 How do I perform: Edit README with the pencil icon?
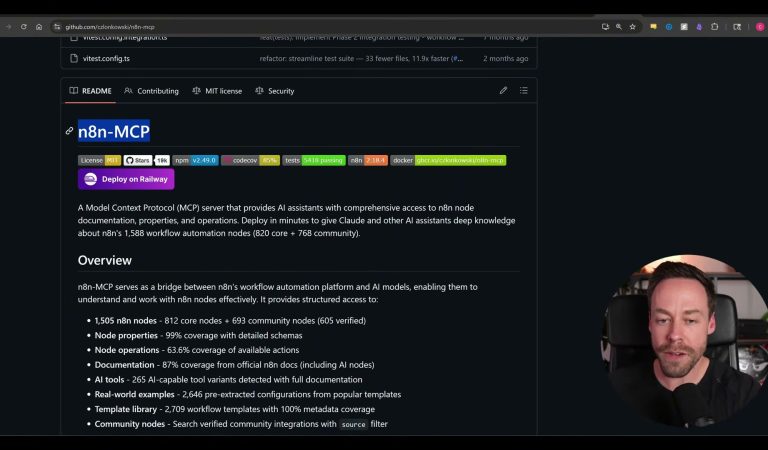click(503, 91)
